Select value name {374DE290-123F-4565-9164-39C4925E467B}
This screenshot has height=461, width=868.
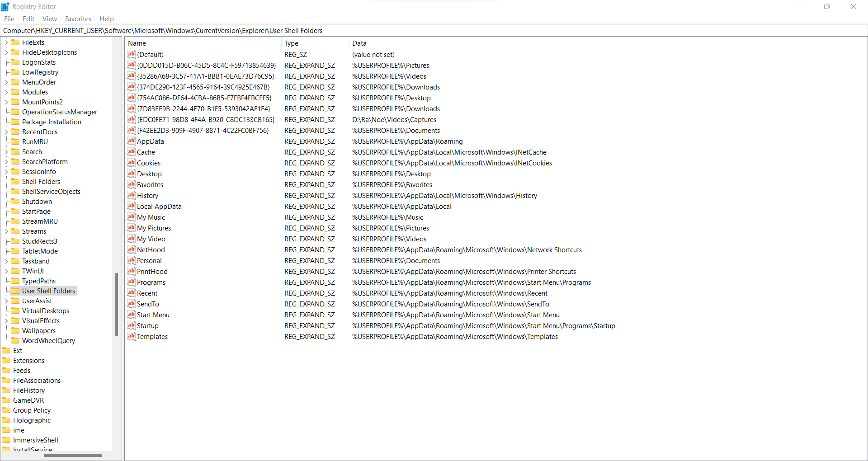(x=203, y=87)
